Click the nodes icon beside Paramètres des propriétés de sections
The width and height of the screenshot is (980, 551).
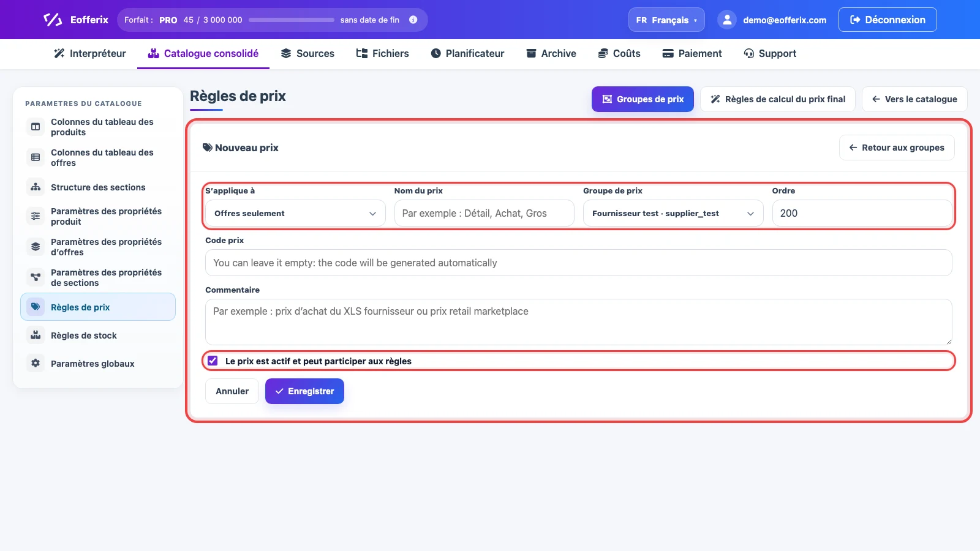point(36,277)
